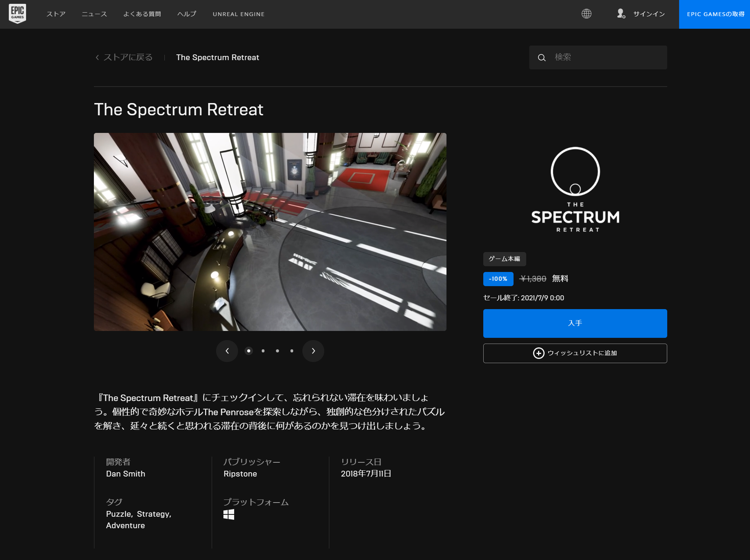The height and width of the screenshot is (560, 750).
Task: Click the 入手 button to get the game
Action: (575, 323)
